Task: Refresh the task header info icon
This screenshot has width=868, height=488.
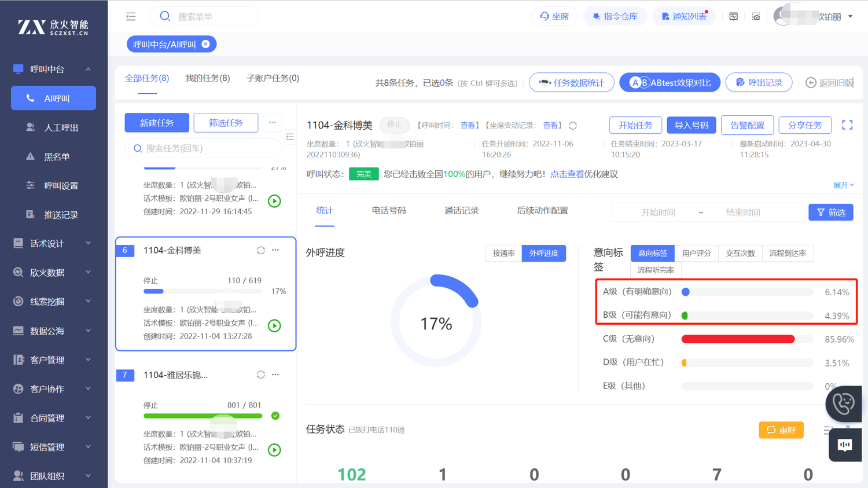Action: point(573,126)
